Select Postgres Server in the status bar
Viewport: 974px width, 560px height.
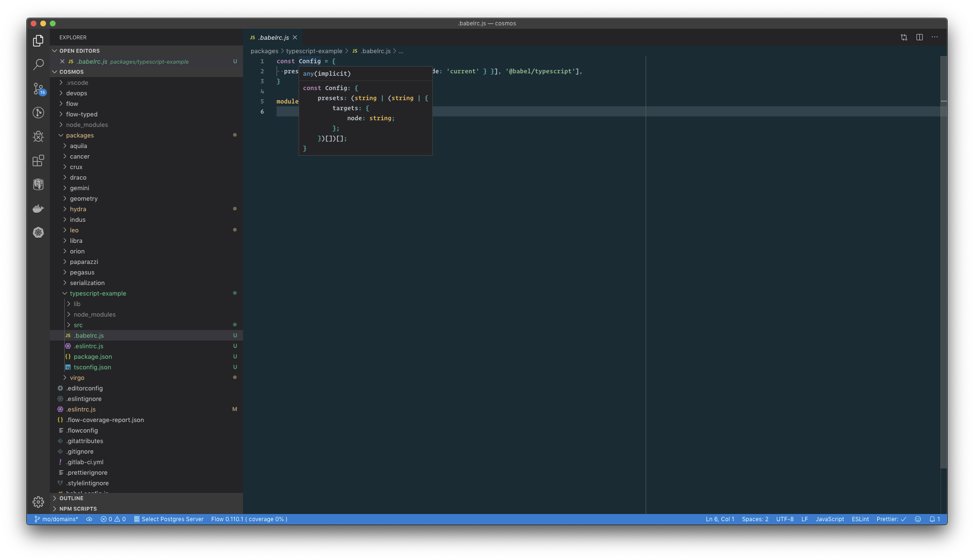pos(169,519)
